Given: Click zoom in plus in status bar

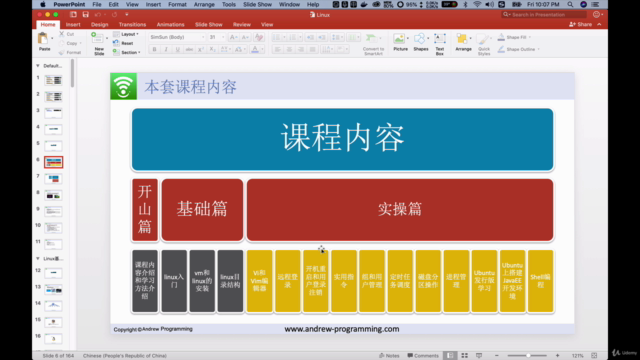Looking at the screenshot, I should point(558,356).
